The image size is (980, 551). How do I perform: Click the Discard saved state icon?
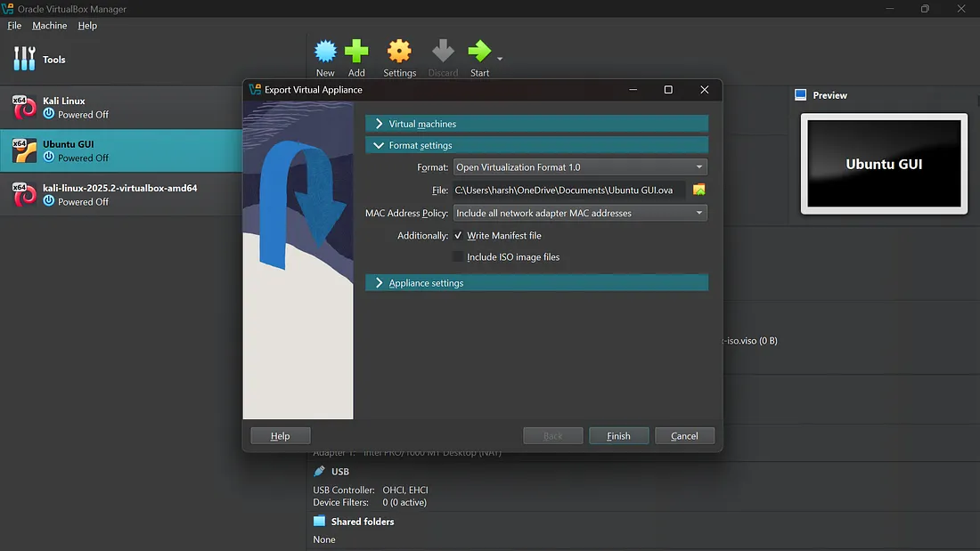tap(443, 52)
